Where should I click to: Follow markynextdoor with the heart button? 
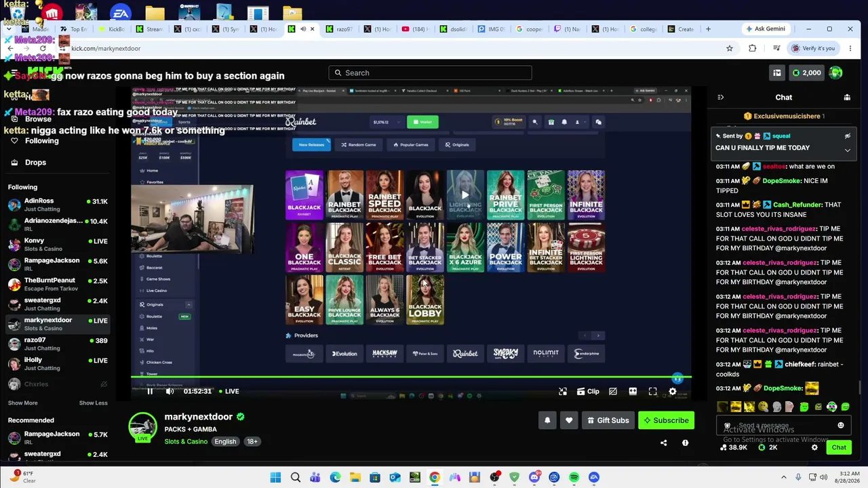point(569,420)
